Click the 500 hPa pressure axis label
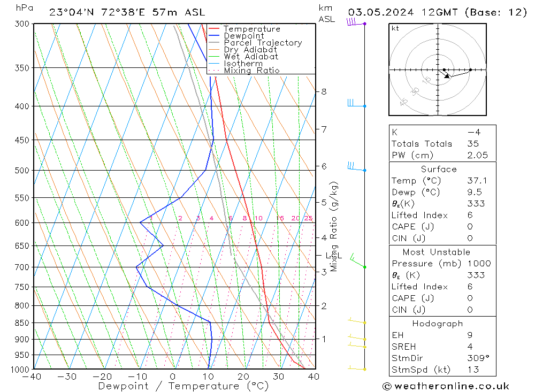This screenshot has height=392, width=535. [x=22, y=170]
